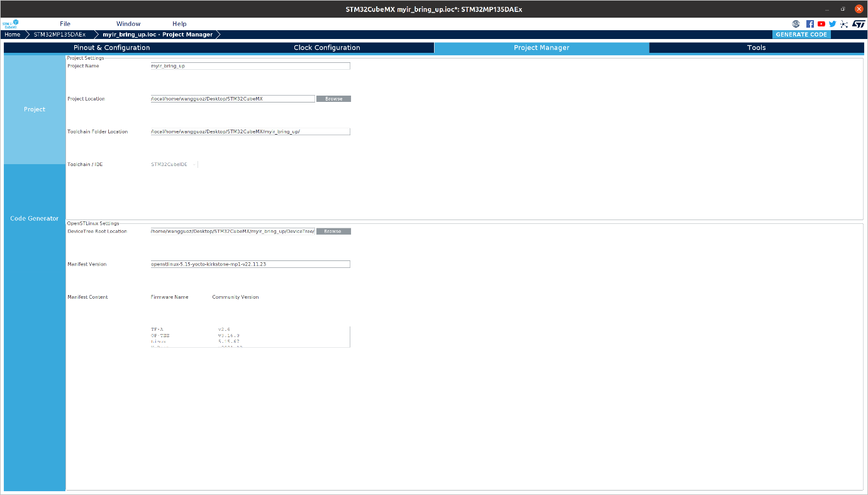Click the ST community network icon

click(844, 24)
